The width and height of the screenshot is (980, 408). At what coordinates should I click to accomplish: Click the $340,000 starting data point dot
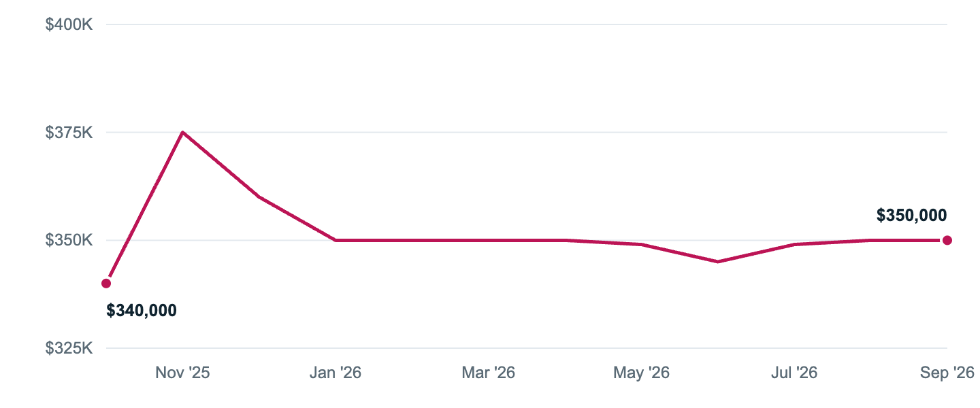click(x=106, y=284)
